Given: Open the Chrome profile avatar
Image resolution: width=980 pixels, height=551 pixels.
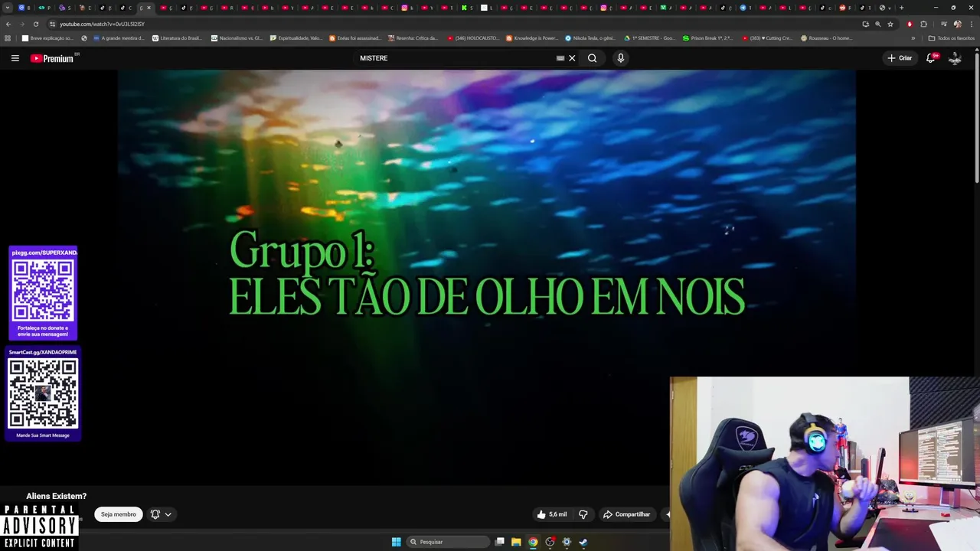Looking at the screenshot, I should 957,24.
